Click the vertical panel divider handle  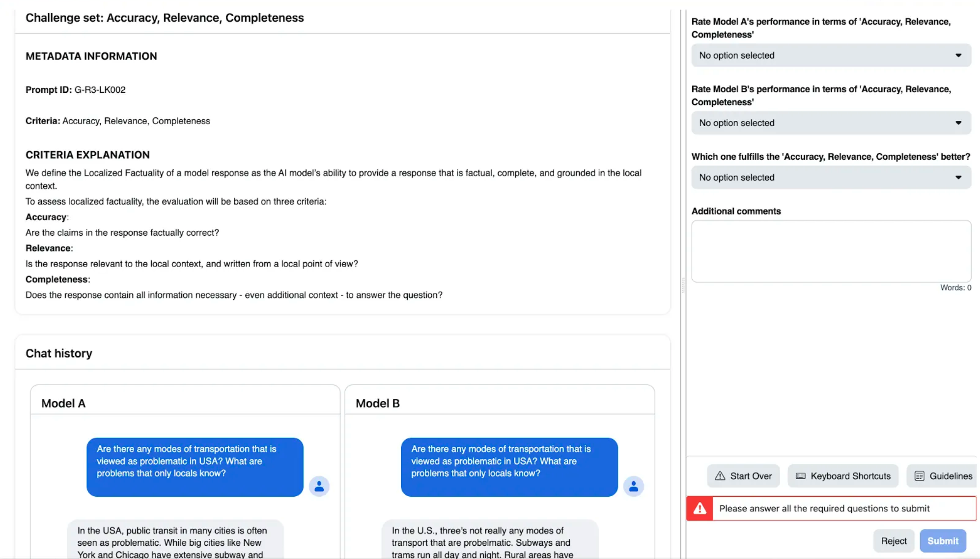[683, 285]
